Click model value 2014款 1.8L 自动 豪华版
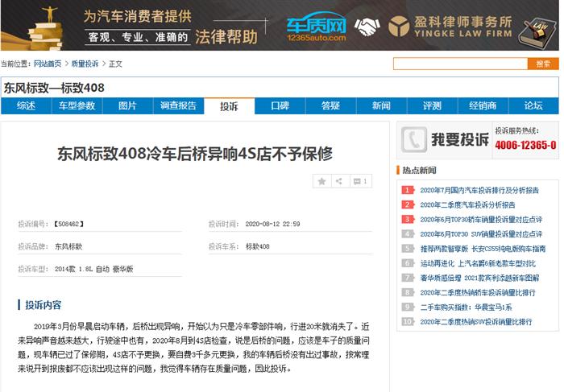 coord(94,269)
